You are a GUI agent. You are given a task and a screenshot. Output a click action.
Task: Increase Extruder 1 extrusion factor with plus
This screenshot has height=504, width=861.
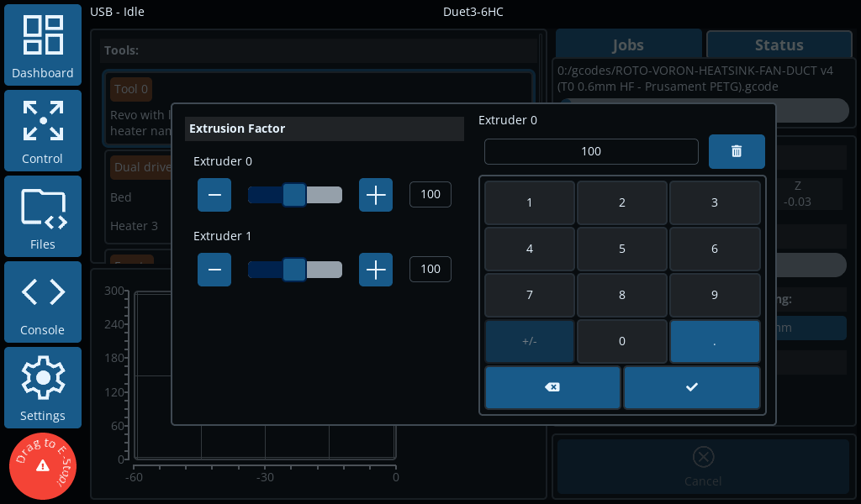tap(376, 270)
